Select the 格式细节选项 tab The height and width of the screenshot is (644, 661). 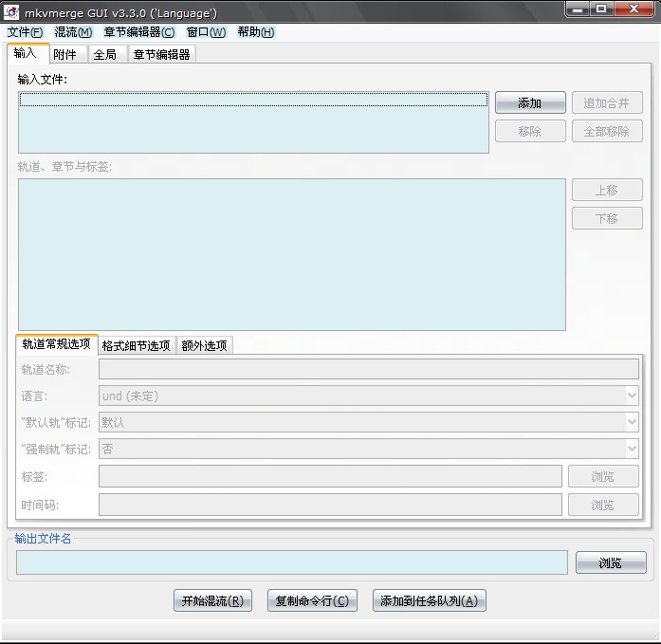click(137, 345)
